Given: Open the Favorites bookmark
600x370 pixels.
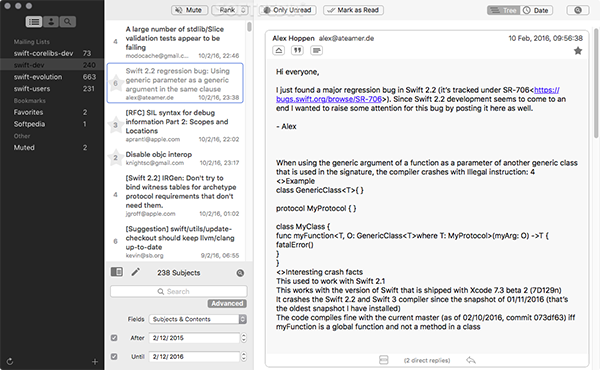Looking at the screenshot, I should tap(52, 112).
